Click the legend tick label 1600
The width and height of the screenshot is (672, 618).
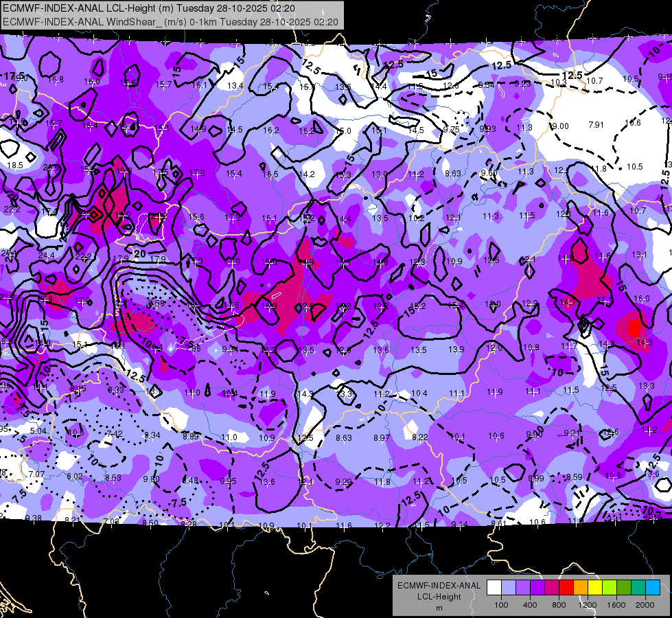tap(616, 605)
